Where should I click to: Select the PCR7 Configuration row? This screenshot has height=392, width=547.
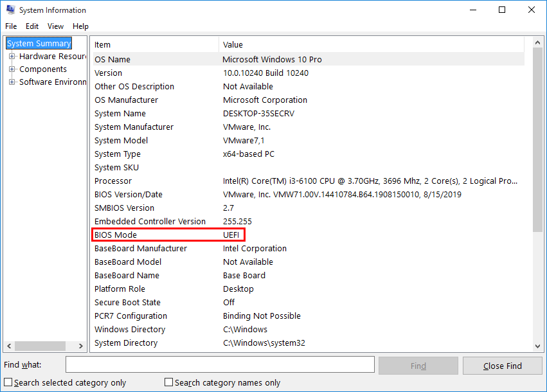click(x=309, y=316)
